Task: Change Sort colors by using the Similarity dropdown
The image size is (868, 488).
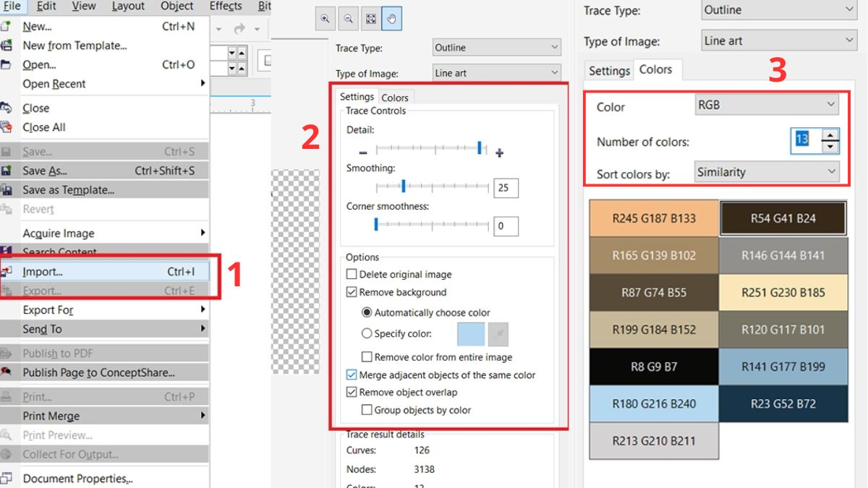Action: 767,172
